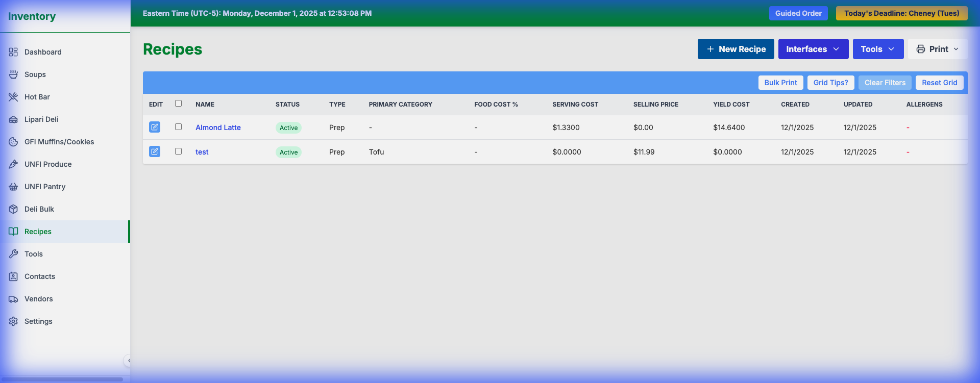This screenshot has height=383, width=980.
Task: Sort by the YIELD COST column header
Action: pyautogui.click(x=731, y=104)
